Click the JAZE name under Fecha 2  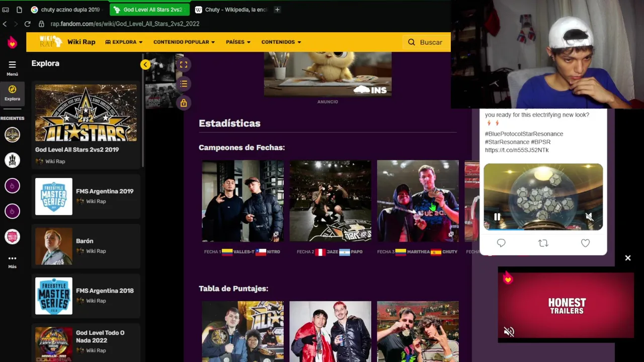332,251
